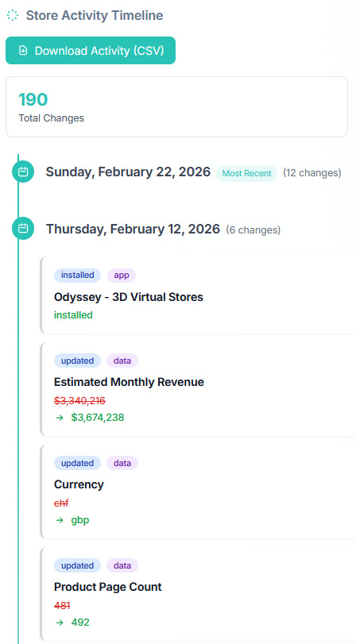This screenshot has height=644, width=356.
Task: Click the 190 Total Changes card
Action: (x=176, y=106)
